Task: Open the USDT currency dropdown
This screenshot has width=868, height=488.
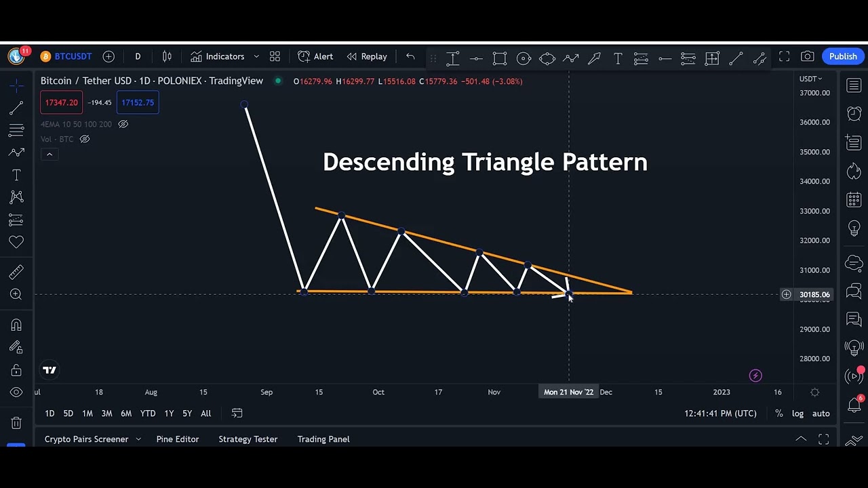Action: coord(810,79)
